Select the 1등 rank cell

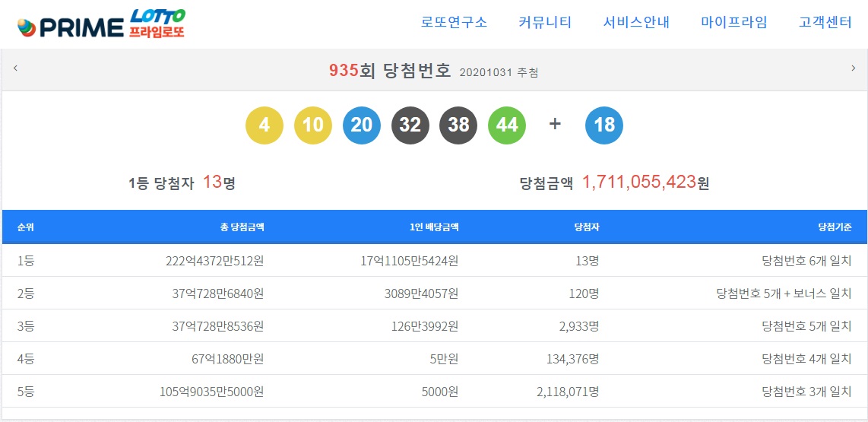click(26, 262)
